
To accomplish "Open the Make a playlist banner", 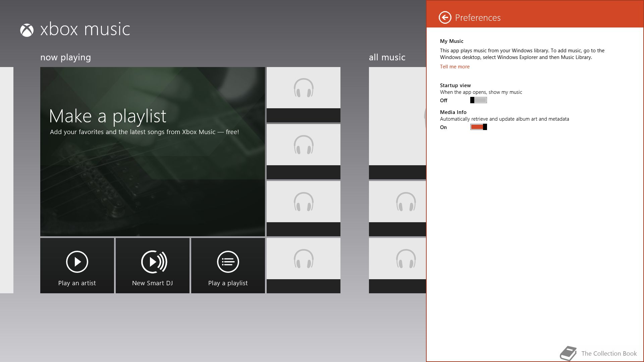I will [x=153, y=152].
